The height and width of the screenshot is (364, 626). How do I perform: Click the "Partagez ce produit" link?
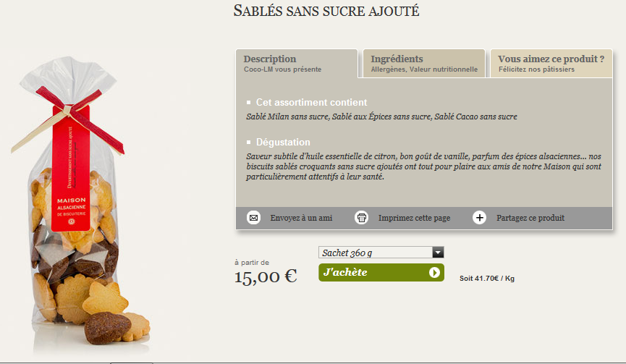530,218
